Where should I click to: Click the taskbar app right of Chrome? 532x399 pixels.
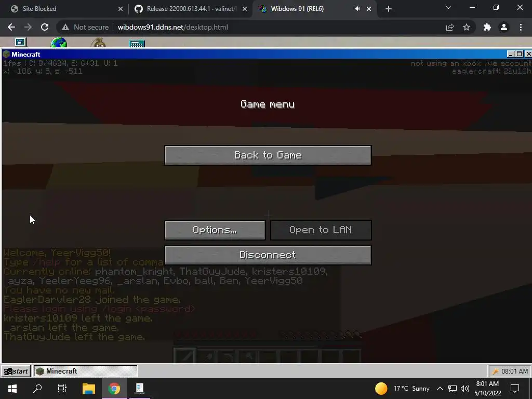[x=140, y=389]
